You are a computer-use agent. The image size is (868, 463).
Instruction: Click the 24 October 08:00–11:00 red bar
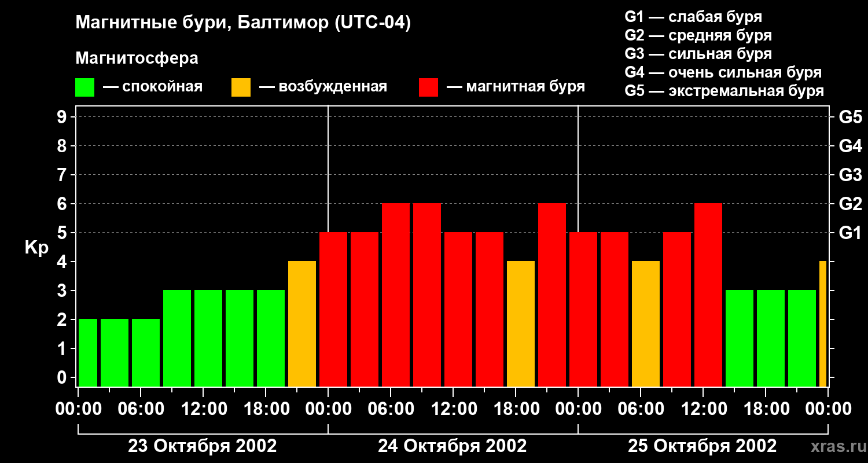tap(427, 295)
